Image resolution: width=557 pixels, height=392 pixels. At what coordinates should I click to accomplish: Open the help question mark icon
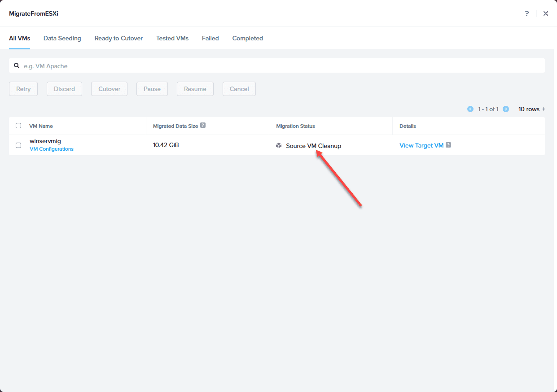click(527, 13)
